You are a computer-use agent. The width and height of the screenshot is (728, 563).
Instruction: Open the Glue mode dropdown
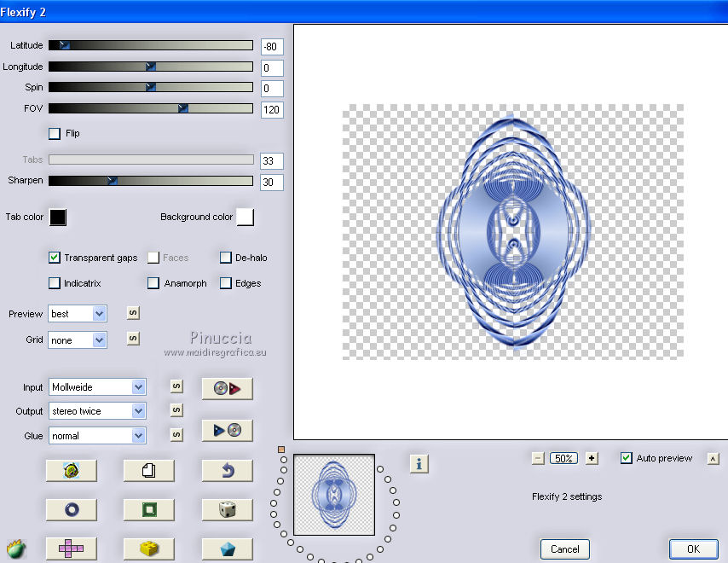(x=97, y=435)
